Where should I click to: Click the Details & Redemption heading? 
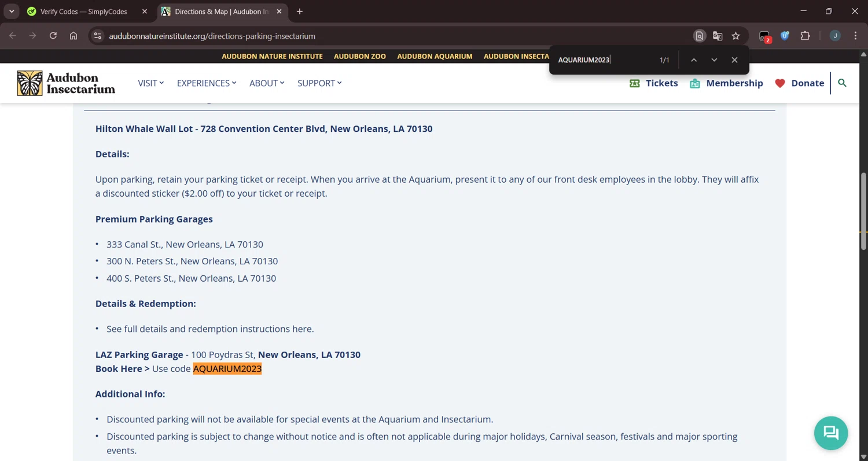point(146,304)
